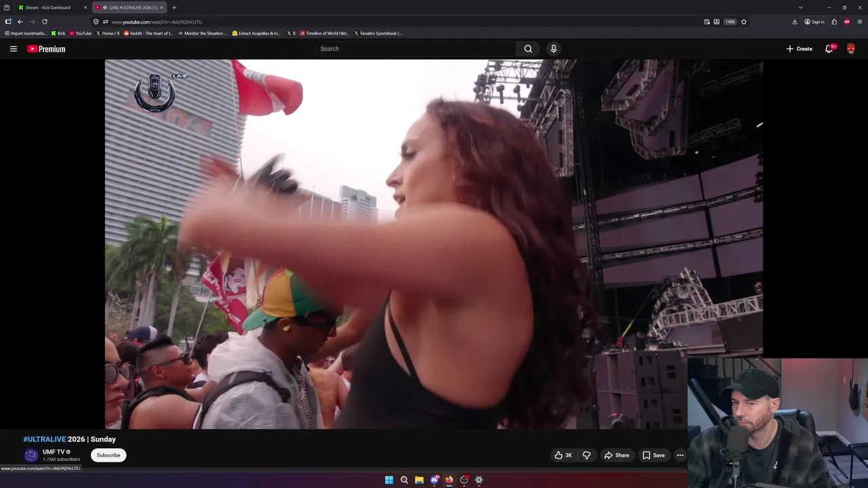Open more actions three-dot menu

[x=680, y=455]
